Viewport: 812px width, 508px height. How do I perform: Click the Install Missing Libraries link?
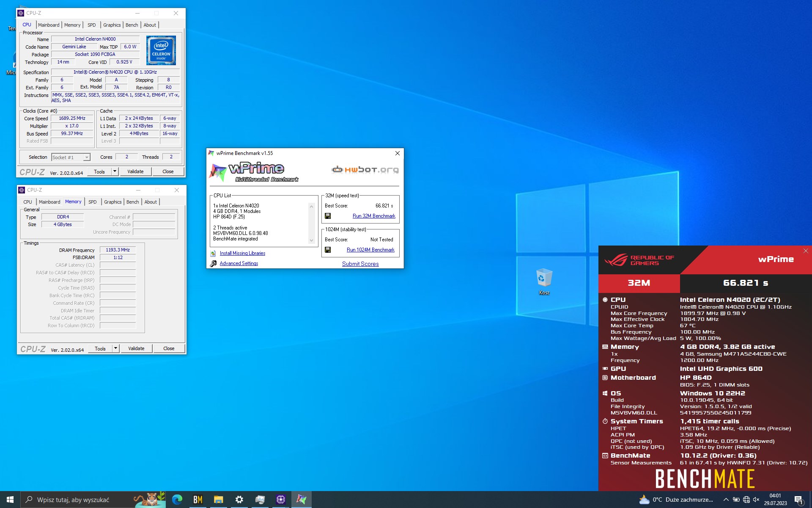tap(242, 253)
